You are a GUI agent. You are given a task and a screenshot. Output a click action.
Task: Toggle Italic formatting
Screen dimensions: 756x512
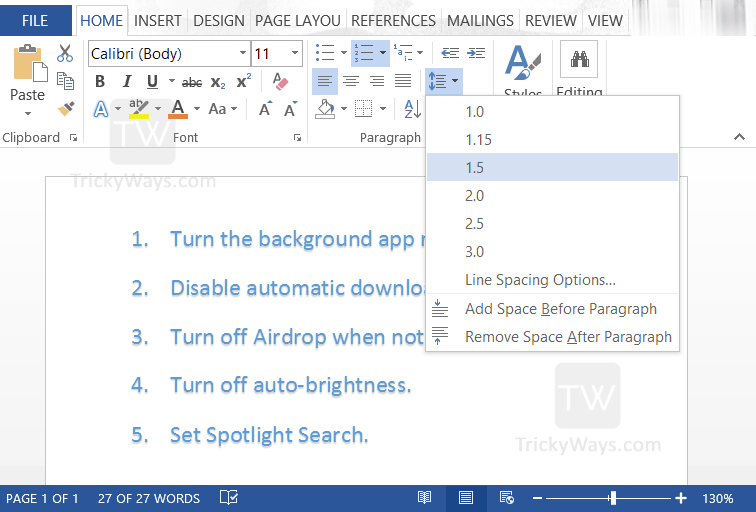(x=127, y=81)
